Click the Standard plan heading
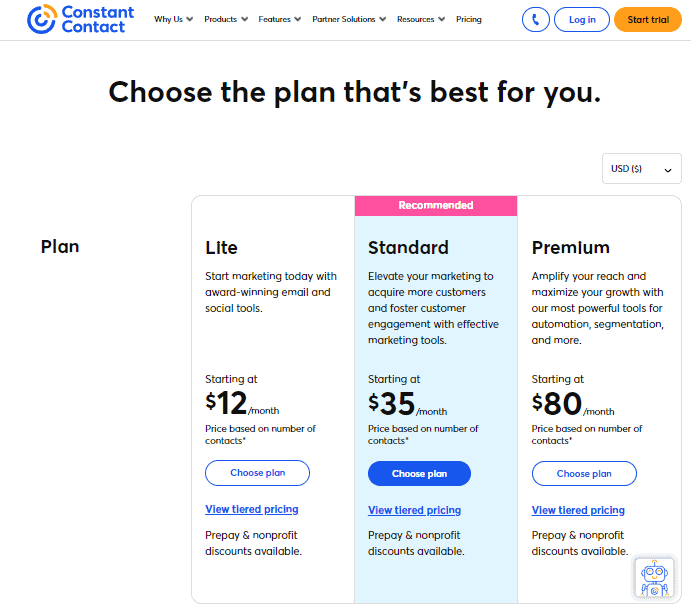Image resolution: width=691 pixels, height=614 pixels. 408,247
